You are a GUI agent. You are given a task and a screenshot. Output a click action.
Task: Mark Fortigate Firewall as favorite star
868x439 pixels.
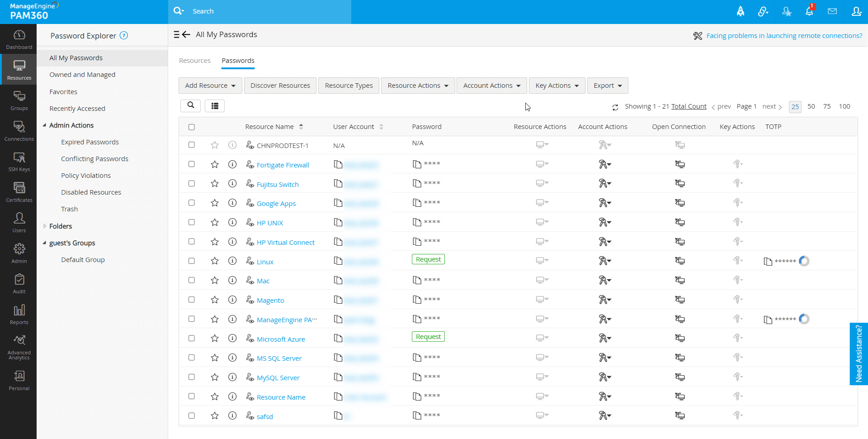point(215,165)
